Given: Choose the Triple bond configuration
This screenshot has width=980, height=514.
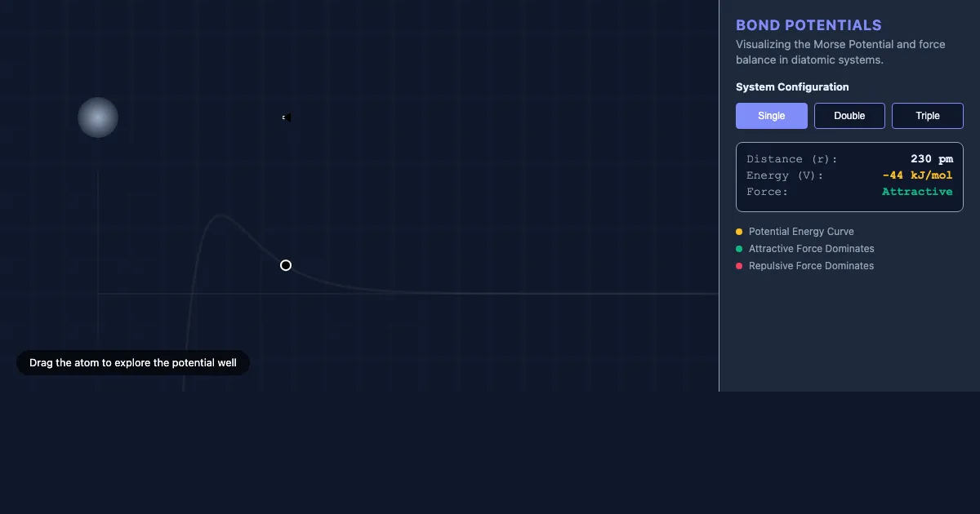Looking at the screenshot, I should pyautogui.click(x=928, y=116).
